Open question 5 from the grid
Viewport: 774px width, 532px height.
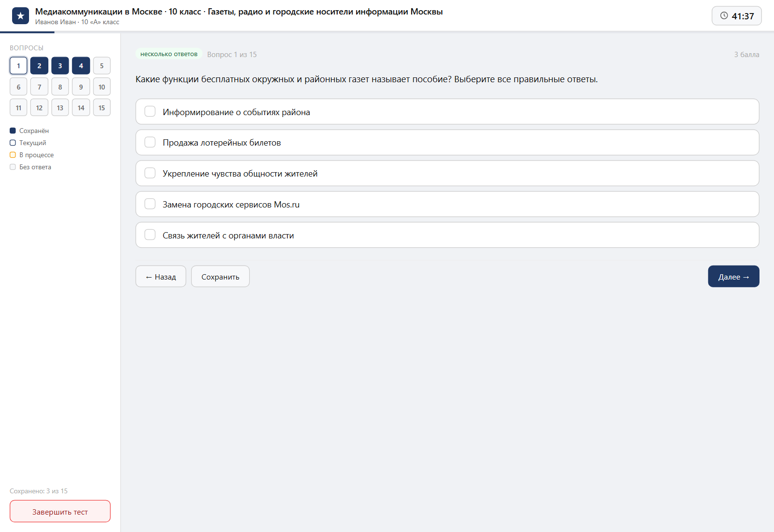[x=102, y=66]
